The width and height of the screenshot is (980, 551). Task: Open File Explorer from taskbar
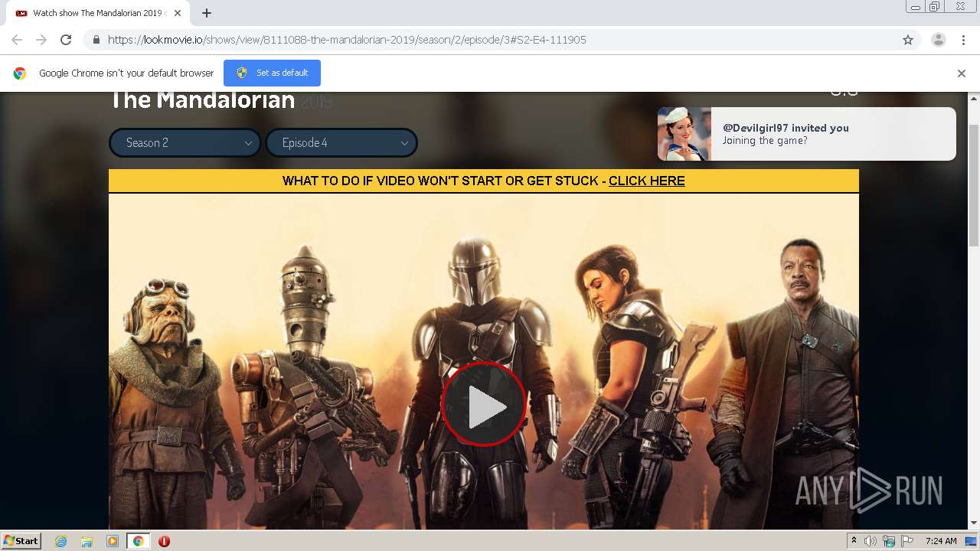tap(87, 541)
